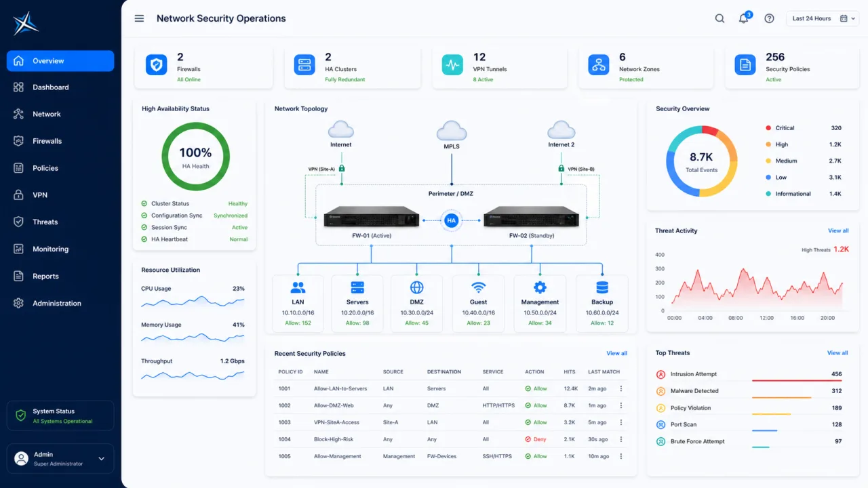This screenshot has width=868, height=488.
Task: Click the Informational teal legend swatch
Action: point(768,194)
